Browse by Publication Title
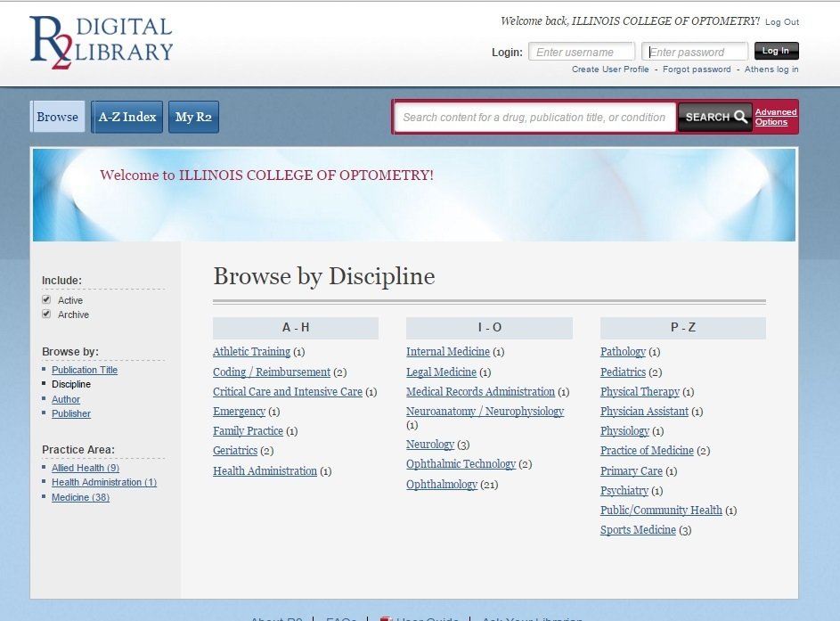Image resolution: width=840 pixels, height=621 pixels. pos(85,370)
